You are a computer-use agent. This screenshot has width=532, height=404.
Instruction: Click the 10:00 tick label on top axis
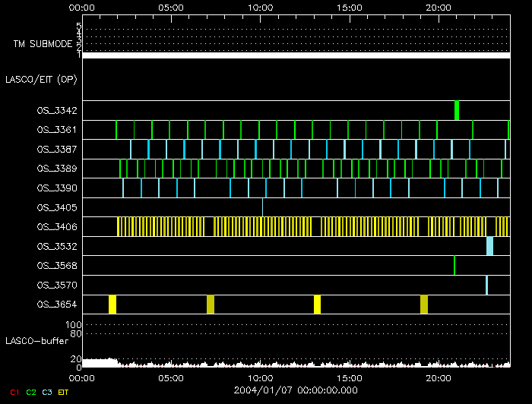pos(261,7)
